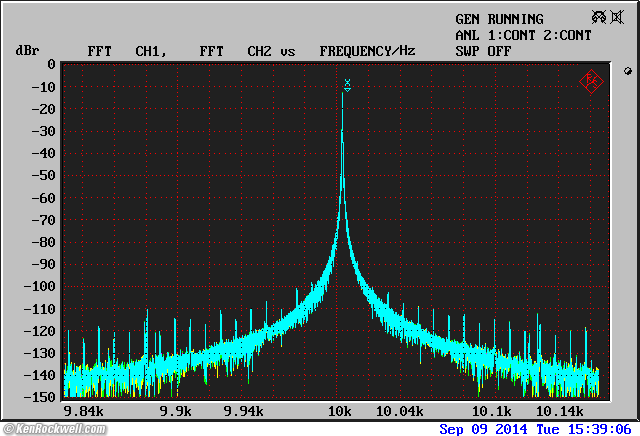Select the CH2 trace label
The image size is (640, 436).
pos(259,50)
